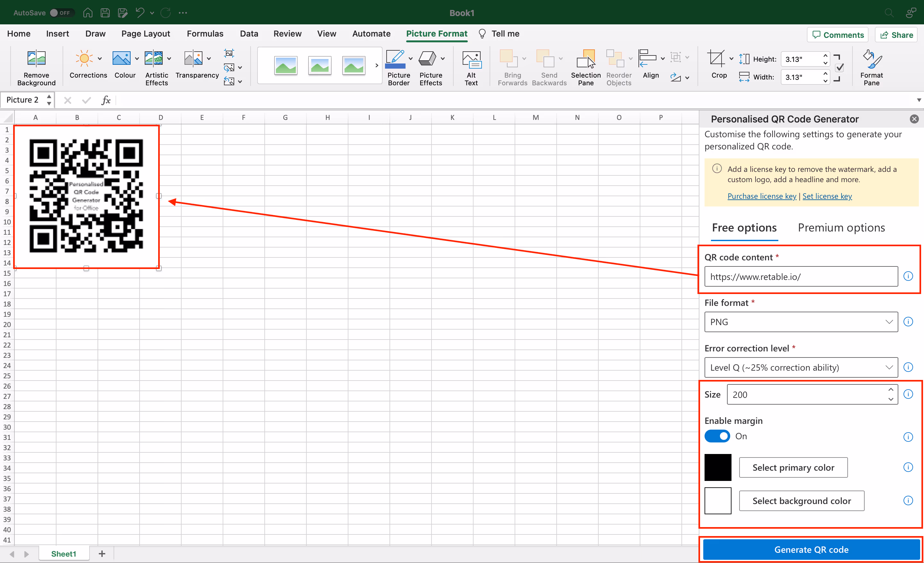The height and width of the screenshot is (563, 924).
Task: Click the Save icon in title bar
Action: (105, 13)
